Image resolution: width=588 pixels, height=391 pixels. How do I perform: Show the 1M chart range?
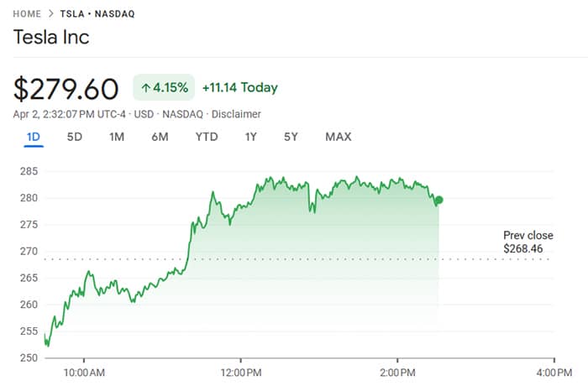point(117,137)
